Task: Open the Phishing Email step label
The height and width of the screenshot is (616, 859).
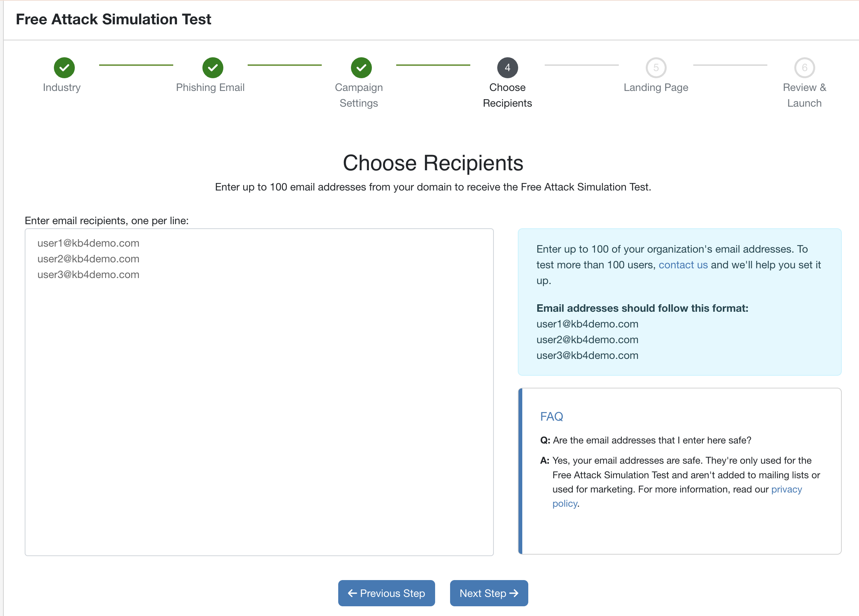Action: 210,88
